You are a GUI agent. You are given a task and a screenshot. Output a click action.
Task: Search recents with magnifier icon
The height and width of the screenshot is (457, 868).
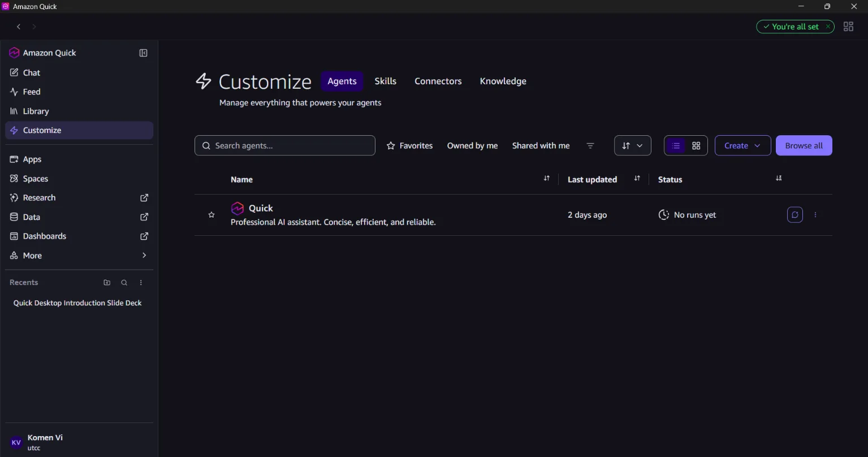point(124,283)
